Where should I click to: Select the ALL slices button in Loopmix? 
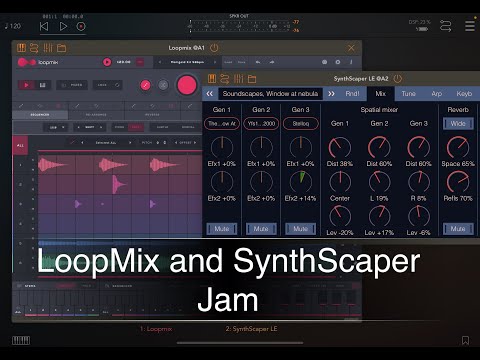20,146
